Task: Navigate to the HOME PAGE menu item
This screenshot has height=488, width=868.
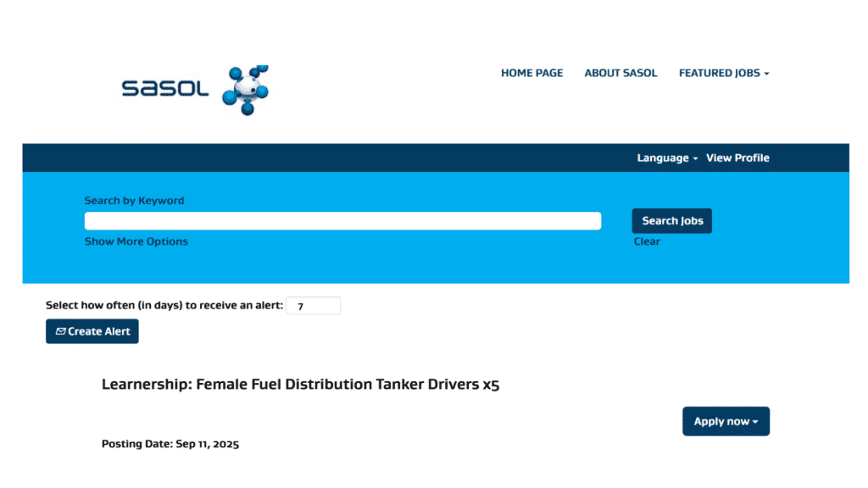Action: click(531, 73)
